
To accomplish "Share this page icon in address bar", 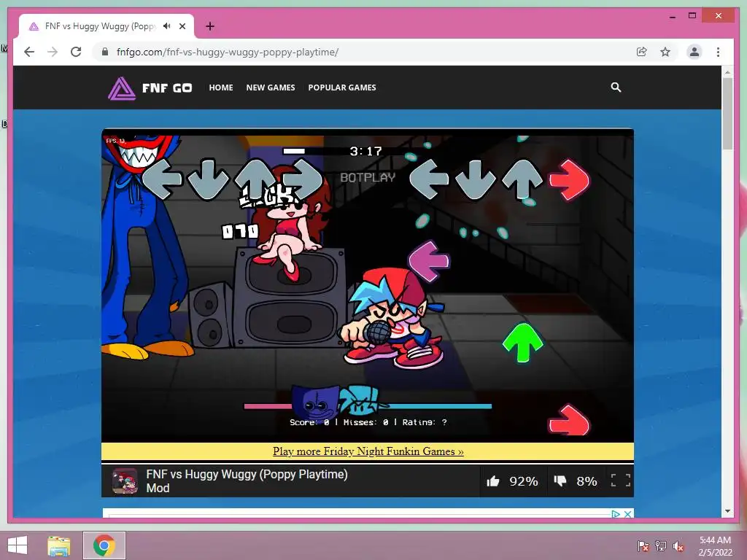I will tap(642, 52).
